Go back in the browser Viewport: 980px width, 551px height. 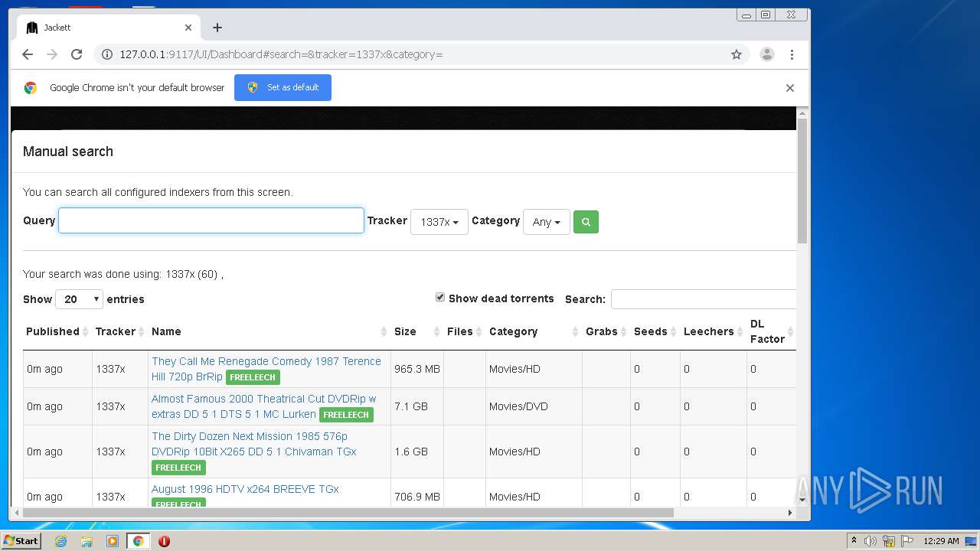[28, 54]
